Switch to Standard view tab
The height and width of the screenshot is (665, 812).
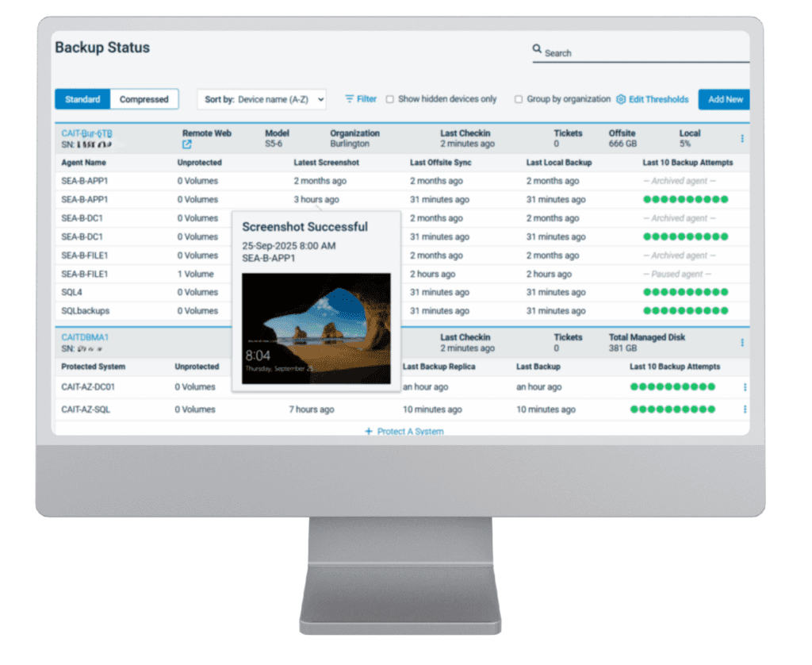click(82, 99)
